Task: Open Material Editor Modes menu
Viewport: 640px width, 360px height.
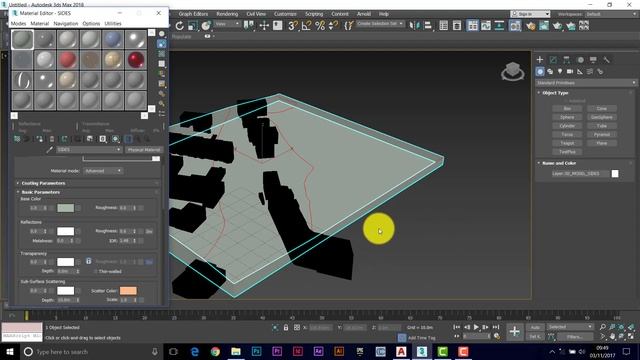Action: [18, 24]
